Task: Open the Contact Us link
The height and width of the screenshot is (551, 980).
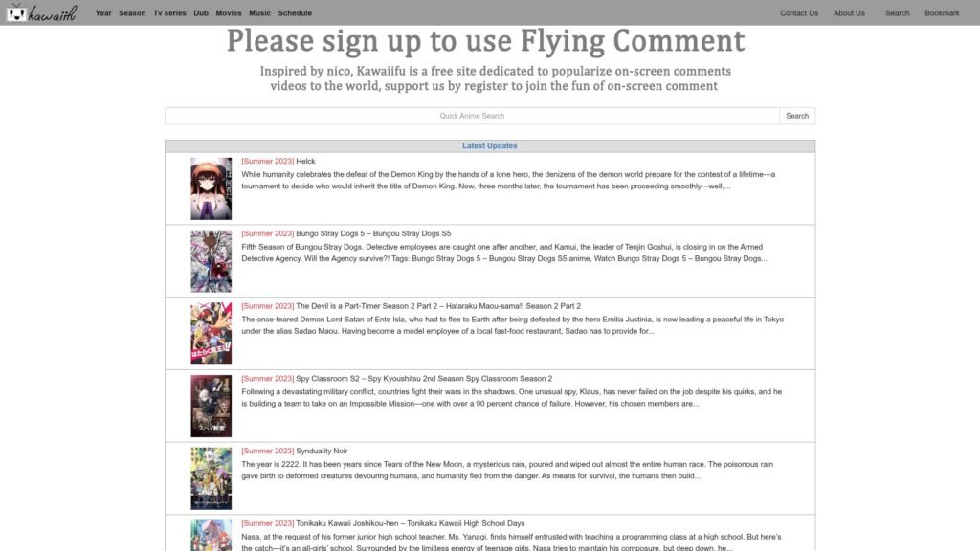Action: coord(799,13)
